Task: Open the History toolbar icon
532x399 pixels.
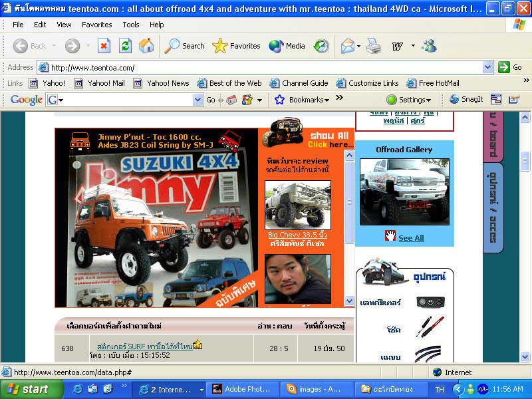Action: coord(321,46)
